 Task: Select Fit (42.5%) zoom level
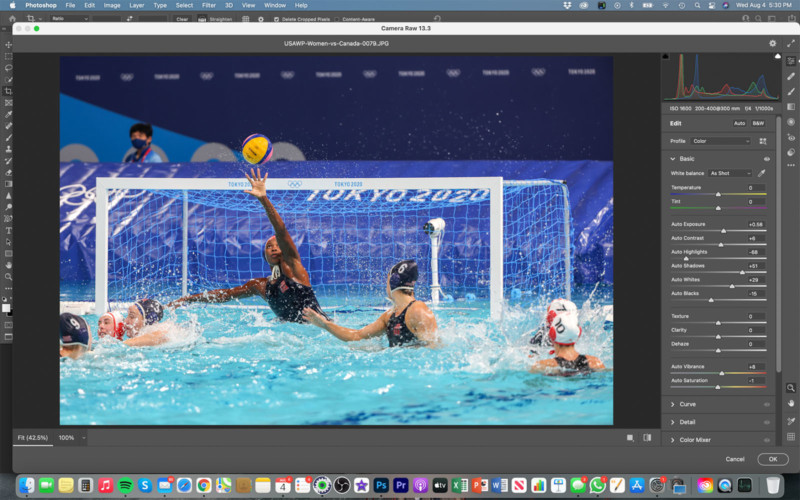tap(33, 438)
